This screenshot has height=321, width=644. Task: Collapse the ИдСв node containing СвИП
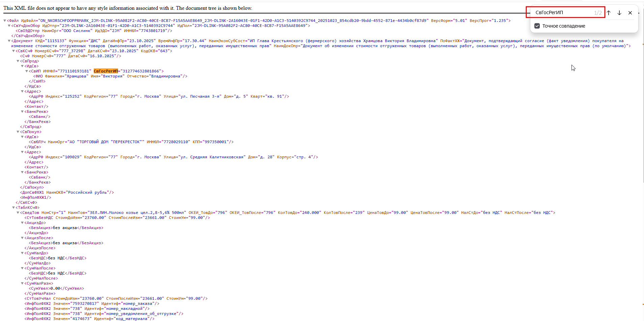click(x=22, y=66)
